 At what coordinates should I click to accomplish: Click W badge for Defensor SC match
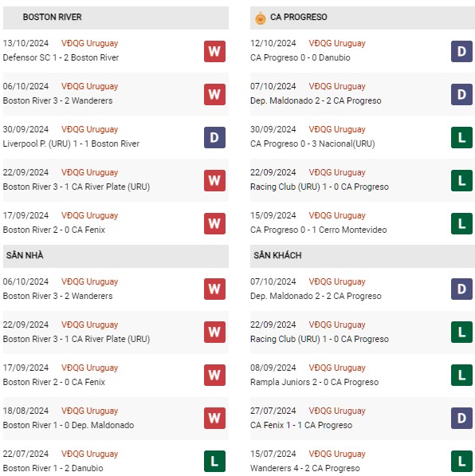[214, 51]
